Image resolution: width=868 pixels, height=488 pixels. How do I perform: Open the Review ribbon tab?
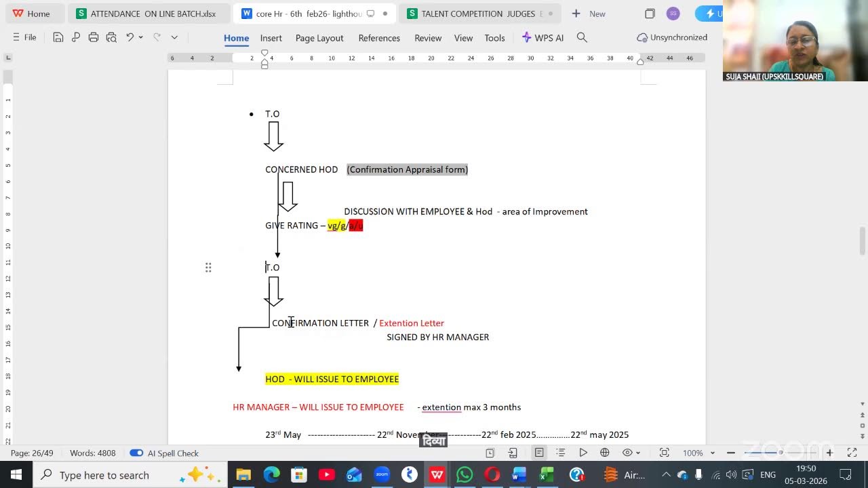click(428, 38)
